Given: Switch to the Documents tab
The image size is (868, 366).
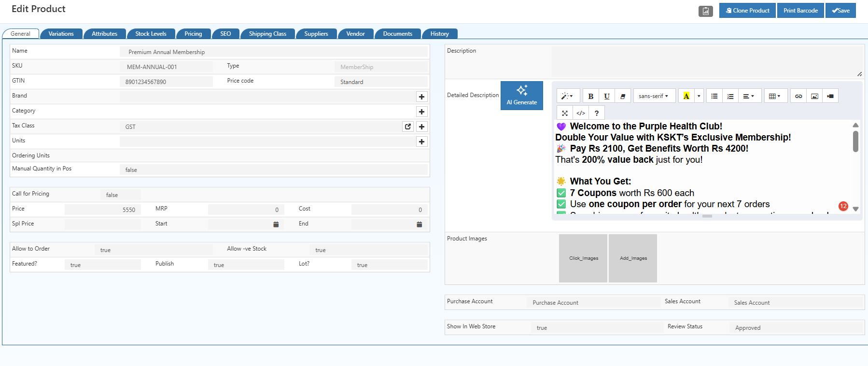Looking at the screenshot, I should pos(398,34).
